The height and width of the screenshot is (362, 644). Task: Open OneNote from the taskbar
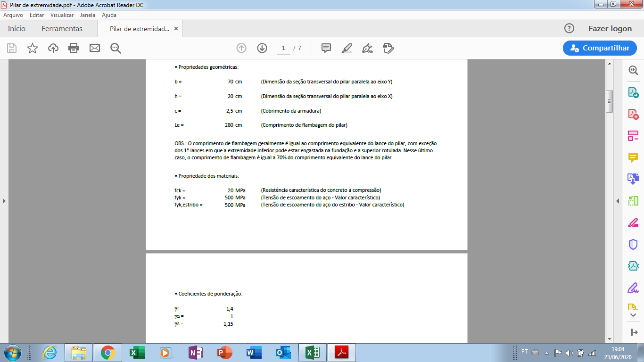195,353
